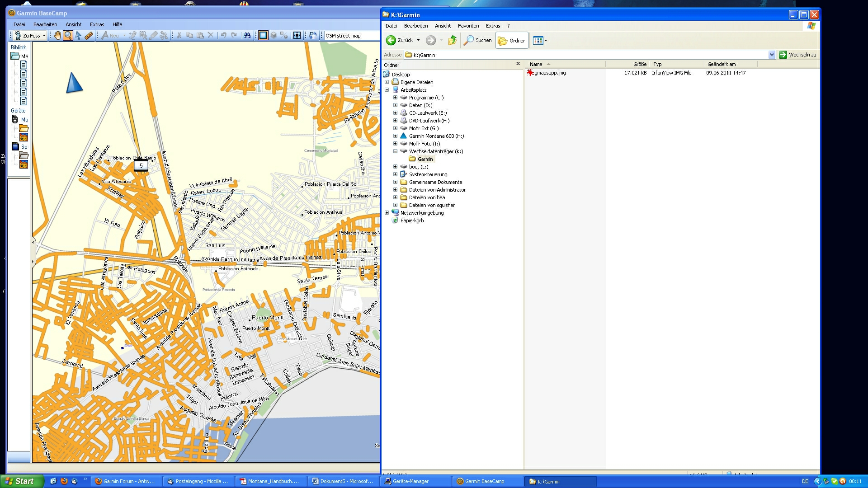The width and height of the screenshot is (868, 488).
Task: Click the Montana device icon under Geräte
Action: [15, 120]
